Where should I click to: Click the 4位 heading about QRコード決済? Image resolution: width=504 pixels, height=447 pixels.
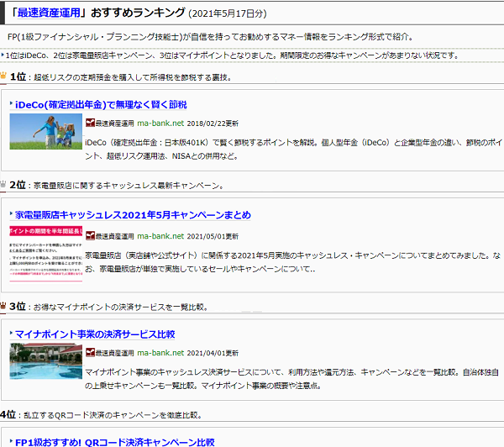[101, 414]
